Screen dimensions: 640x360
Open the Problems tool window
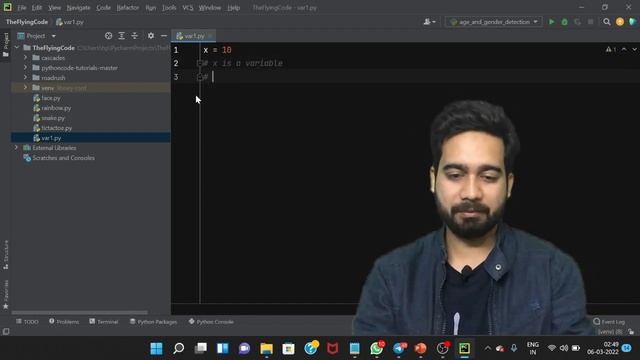64,322
